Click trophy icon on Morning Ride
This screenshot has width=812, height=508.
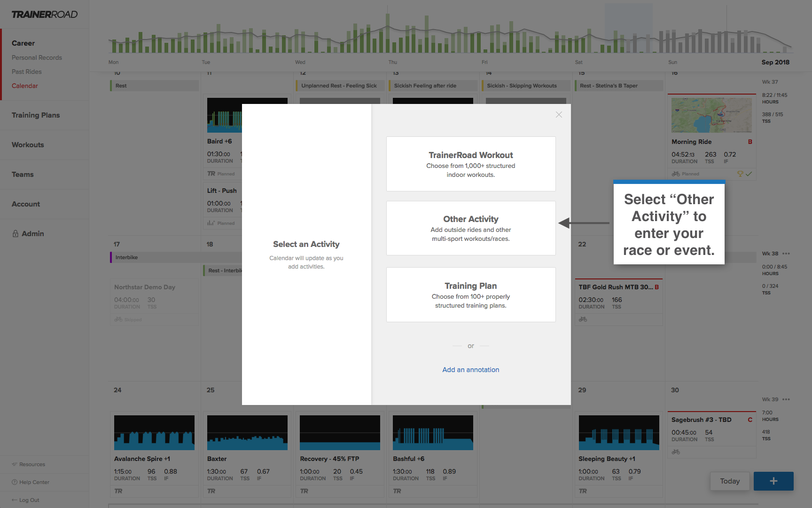pos(740,174)
